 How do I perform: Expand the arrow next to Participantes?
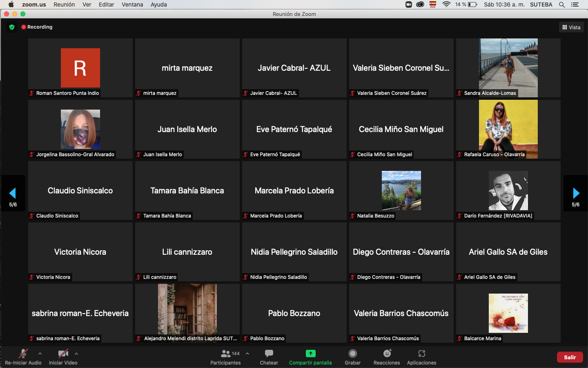tap(247, 354)
